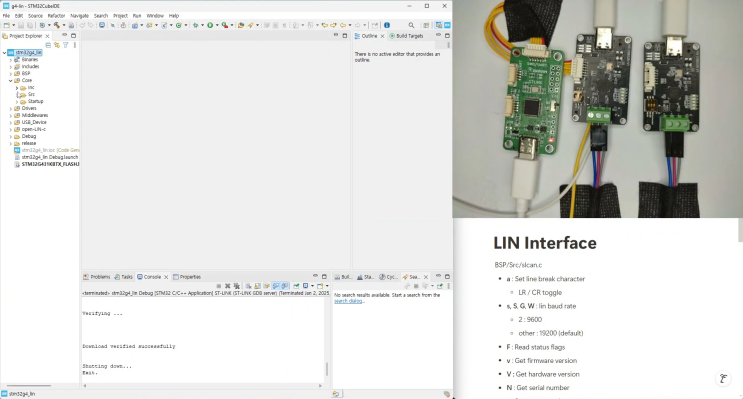
Task: Expand the Binaries folder
Action: click(11, 60)
